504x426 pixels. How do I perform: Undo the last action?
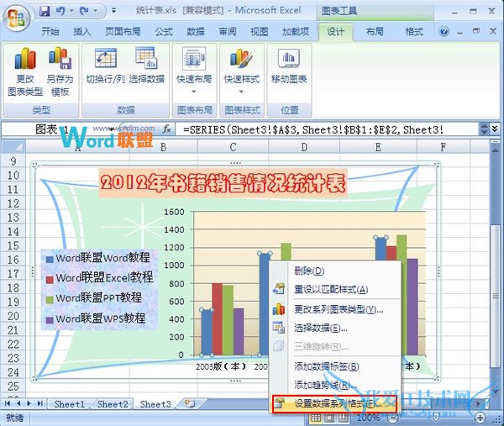(x=60, y=11)
